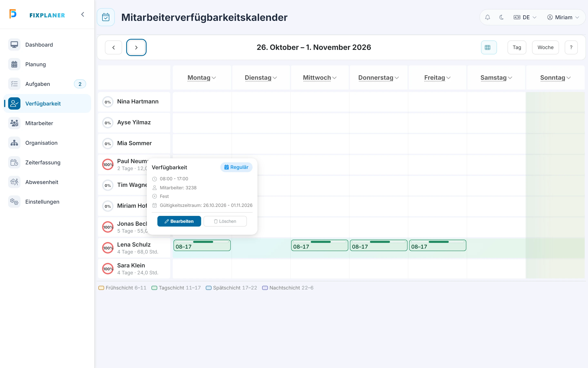Select Verfügbarkeit in the sidebar
The image size is (588, 368).
(47, 104)
